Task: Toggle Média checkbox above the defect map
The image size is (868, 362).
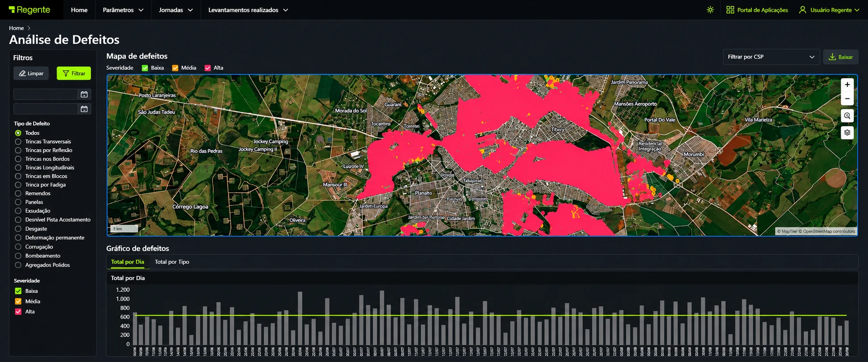Action: [175, 68]
